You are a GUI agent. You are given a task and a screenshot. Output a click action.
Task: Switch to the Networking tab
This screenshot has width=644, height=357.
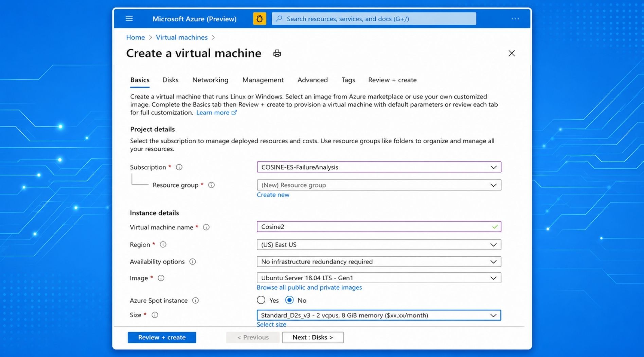pos(210,80)
